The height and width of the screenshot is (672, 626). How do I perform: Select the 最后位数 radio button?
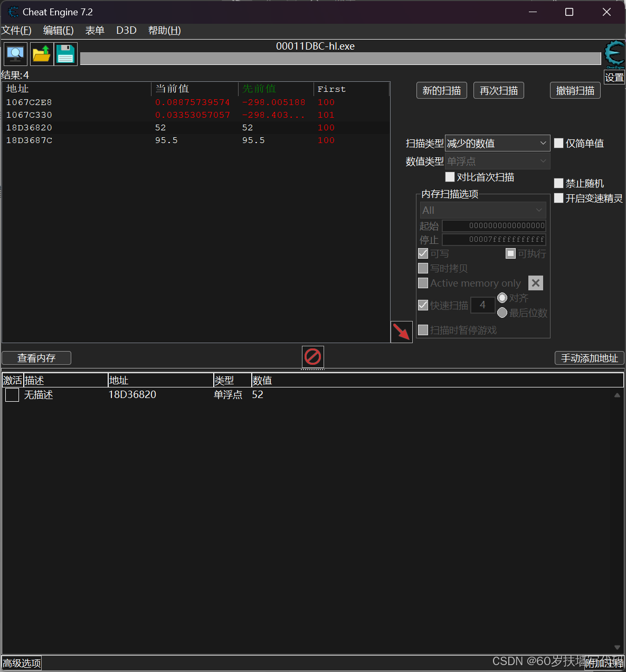pyautogui.click(x=502, y=313)
